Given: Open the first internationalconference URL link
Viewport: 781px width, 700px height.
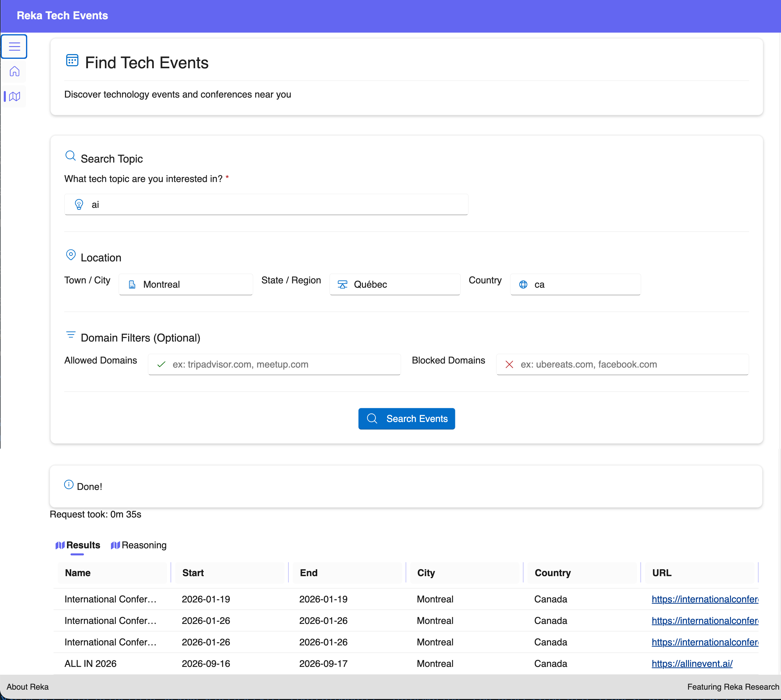Looking at the screenshot, I should [704, 599].
